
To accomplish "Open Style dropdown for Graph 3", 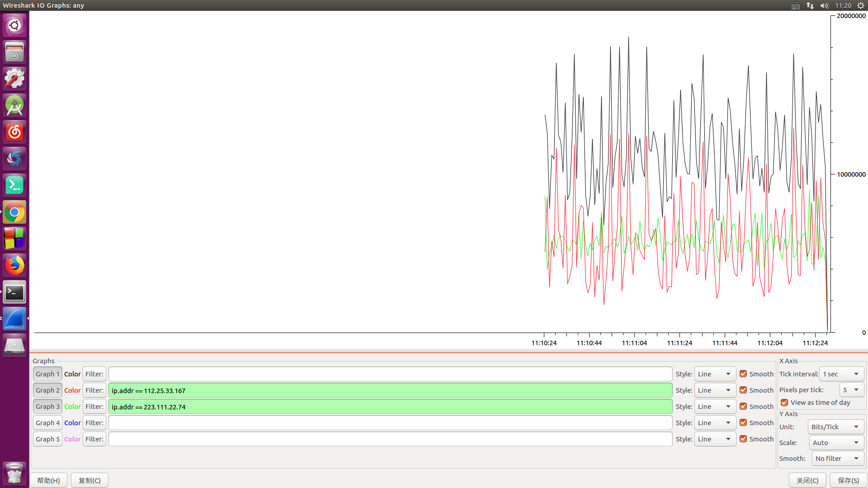I will (x=715, y=407).
